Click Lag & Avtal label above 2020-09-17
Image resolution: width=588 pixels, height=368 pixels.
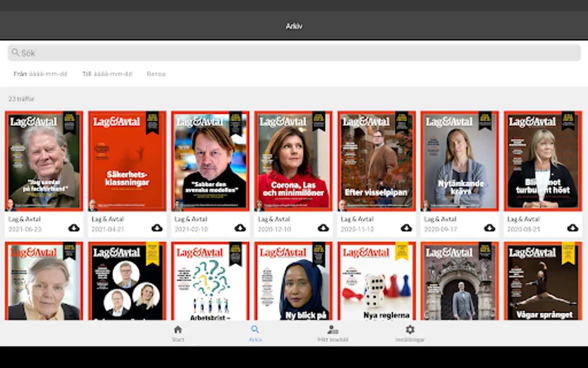click(x=440, y=219)
